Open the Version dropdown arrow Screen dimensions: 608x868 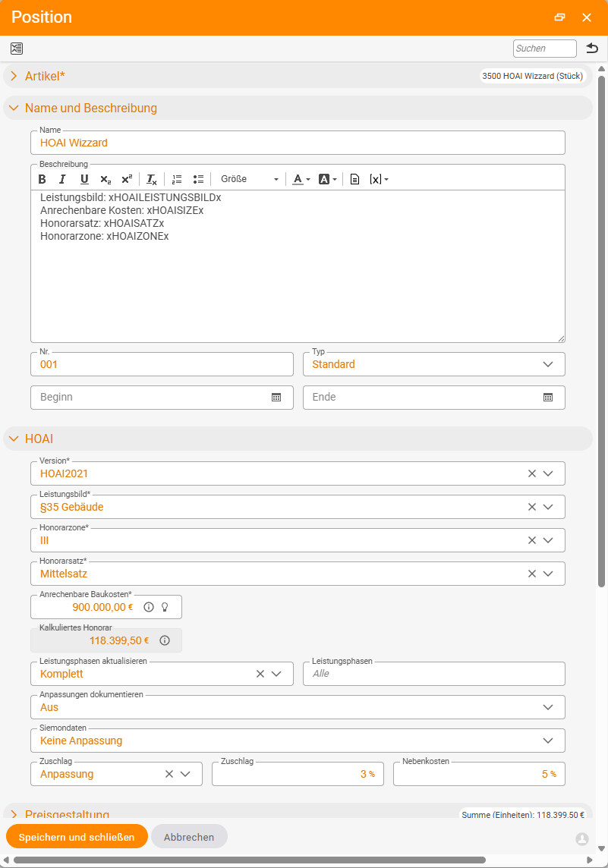pyautogui.click(x=548, y=474)
